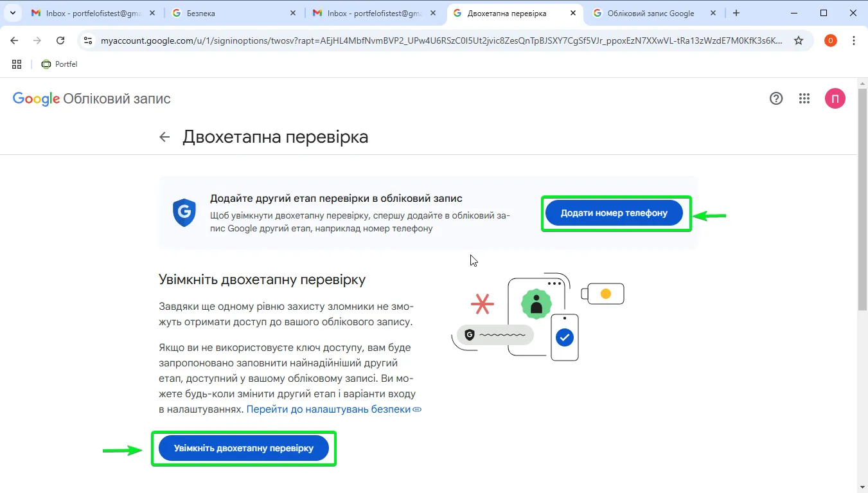View site information icon in address bar

coord(89,40)
